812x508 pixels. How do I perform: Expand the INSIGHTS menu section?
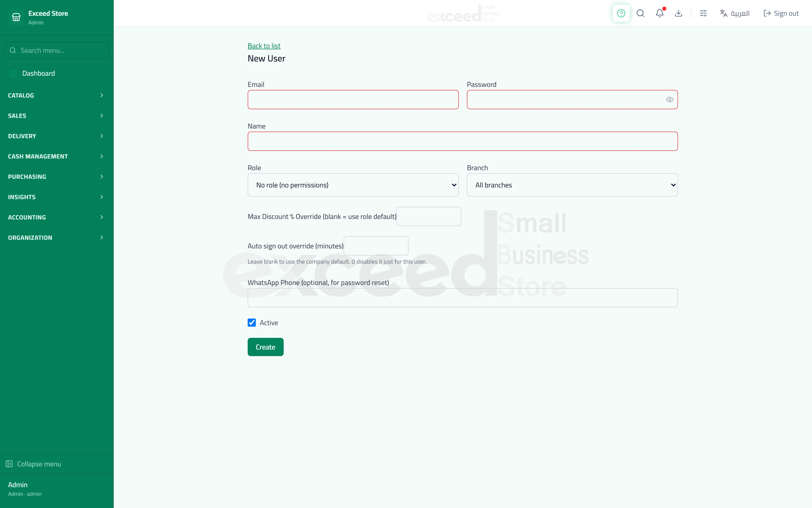click(x=56, y=197)
